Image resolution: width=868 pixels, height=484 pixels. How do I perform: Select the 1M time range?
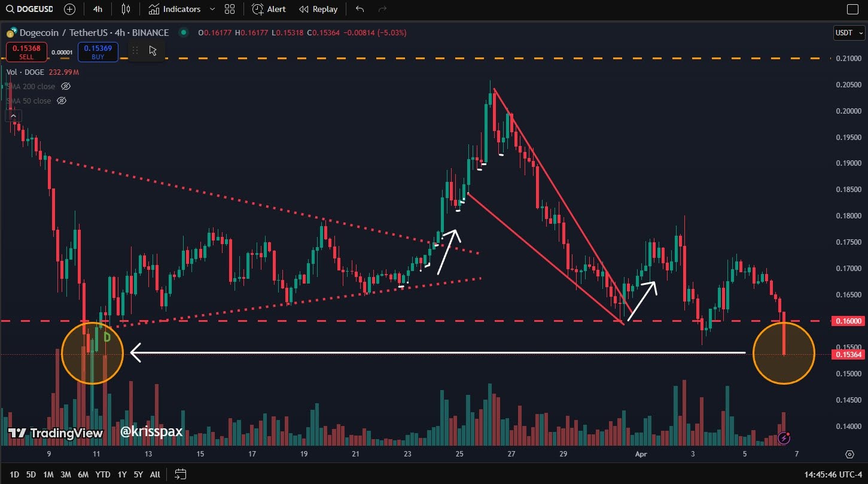point(48,474)
